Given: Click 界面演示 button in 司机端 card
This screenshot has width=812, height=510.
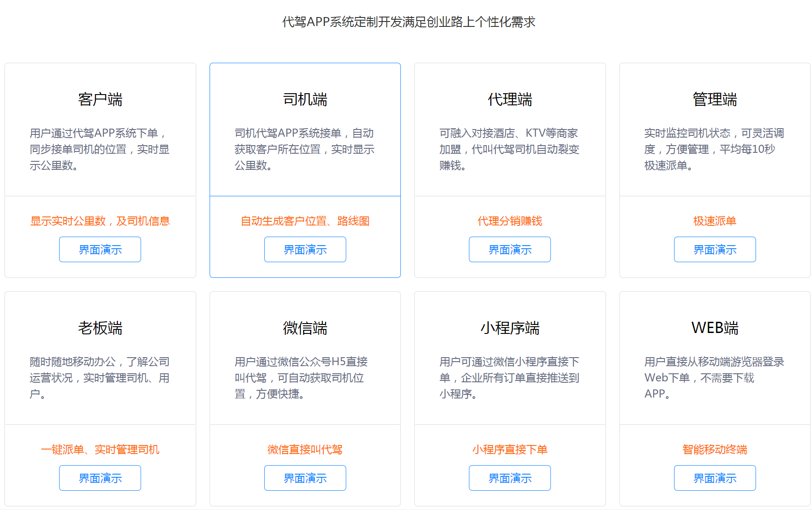Looking at the screenshot, I should [x=305, y=249].
